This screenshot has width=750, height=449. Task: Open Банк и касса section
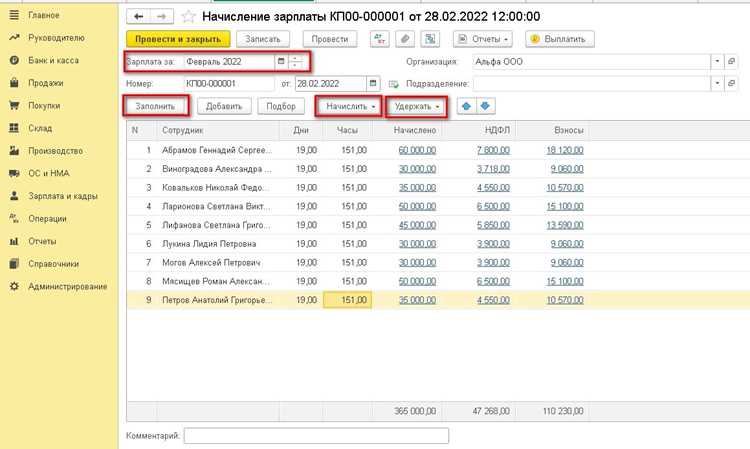click(54, 60)
